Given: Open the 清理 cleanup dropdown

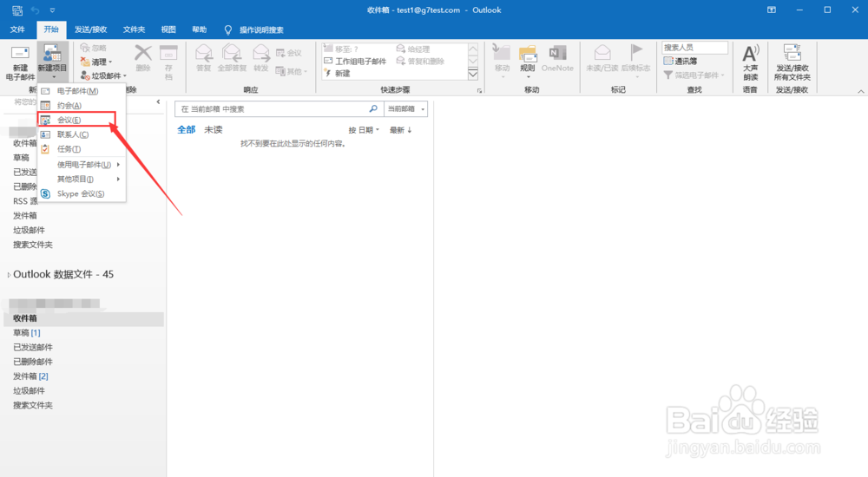Looking at the screenshot, I should (x=96, y=62).
